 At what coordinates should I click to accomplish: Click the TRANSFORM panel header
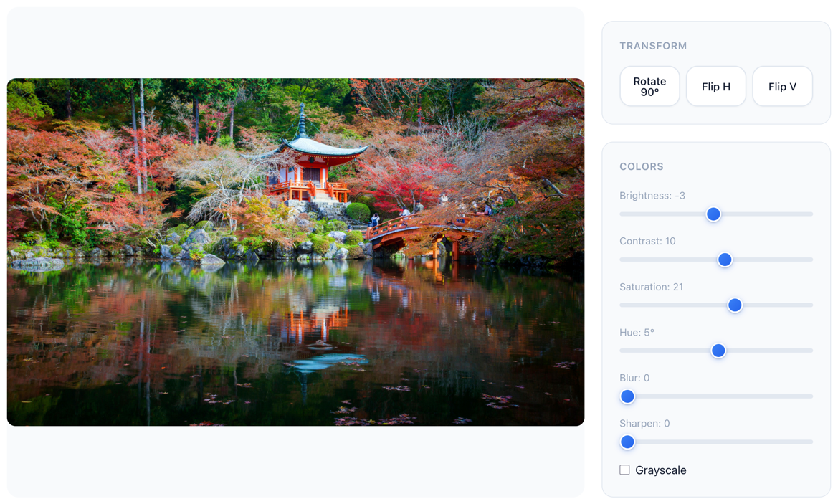coord(654,45)
